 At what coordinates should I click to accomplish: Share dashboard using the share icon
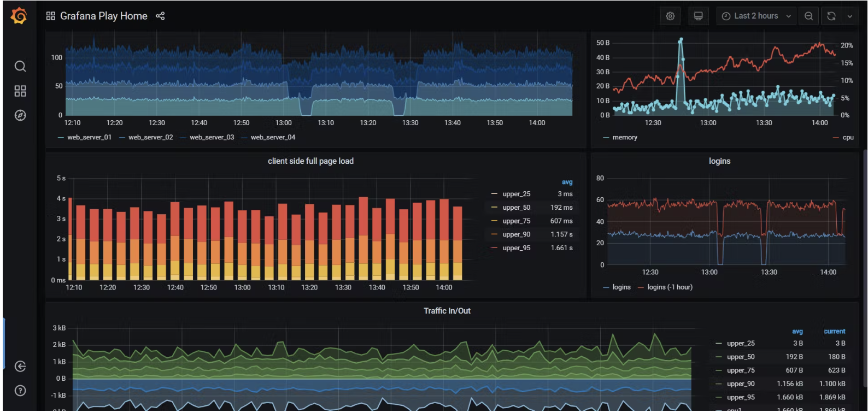point(160,16)
